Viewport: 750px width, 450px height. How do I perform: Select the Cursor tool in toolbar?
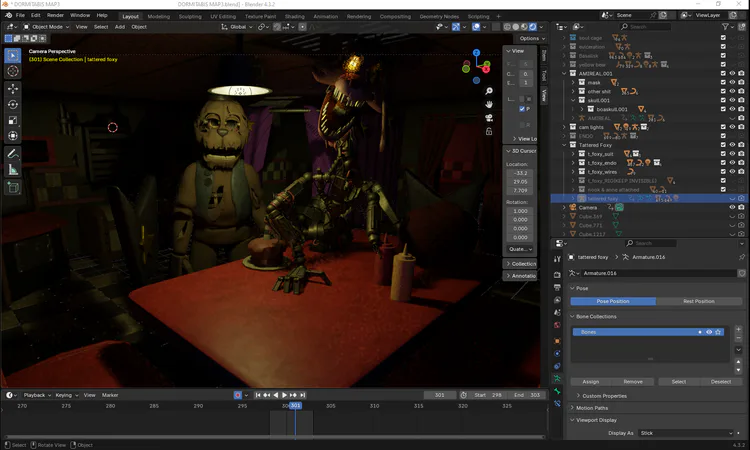coord(13,71)
